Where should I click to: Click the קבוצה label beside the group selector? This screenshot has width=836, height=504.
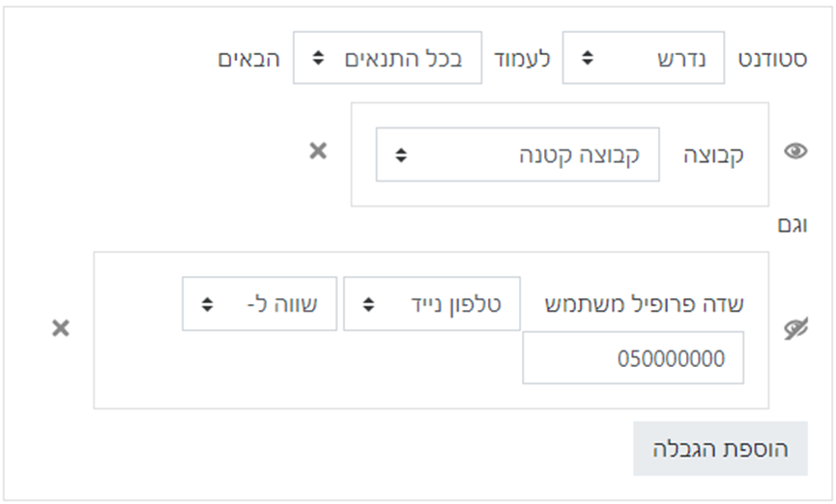point(715,154)
